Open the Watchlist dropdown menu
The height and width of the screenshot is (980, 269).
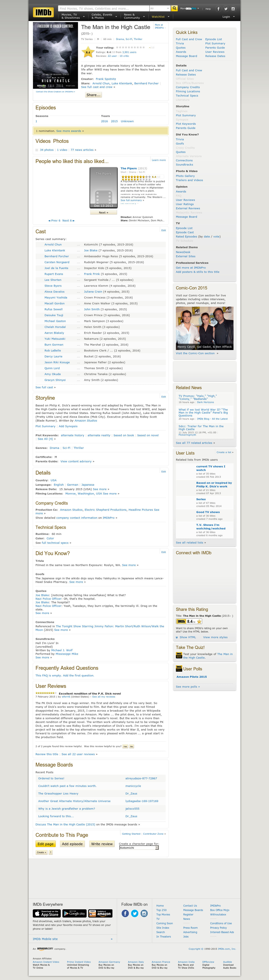(160, 17)
